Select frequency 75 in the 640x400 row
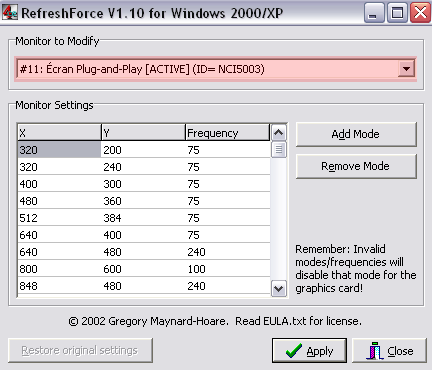This screenshot has width=432, height=370. tap(228, 235)
